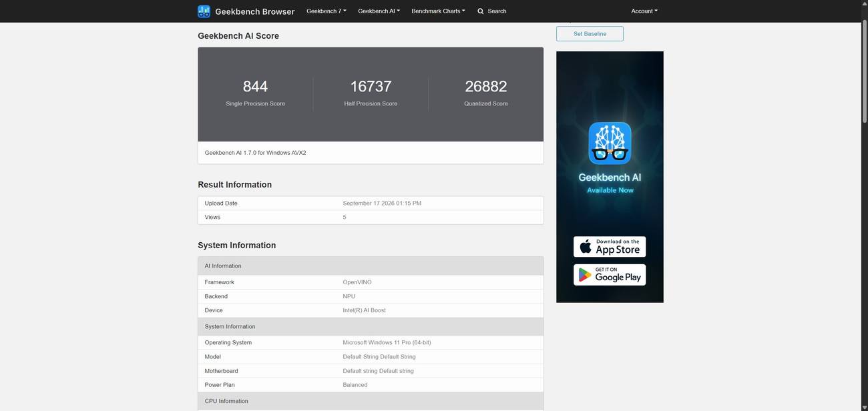Click the Half Precision Score label

pos(371,103)
